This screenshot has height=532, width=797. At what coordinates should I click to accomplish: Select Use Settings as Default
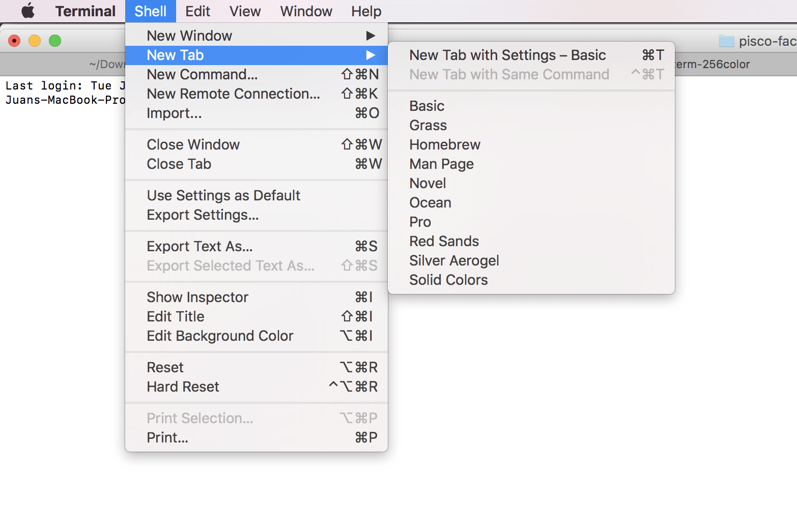[x=257, y=195]
